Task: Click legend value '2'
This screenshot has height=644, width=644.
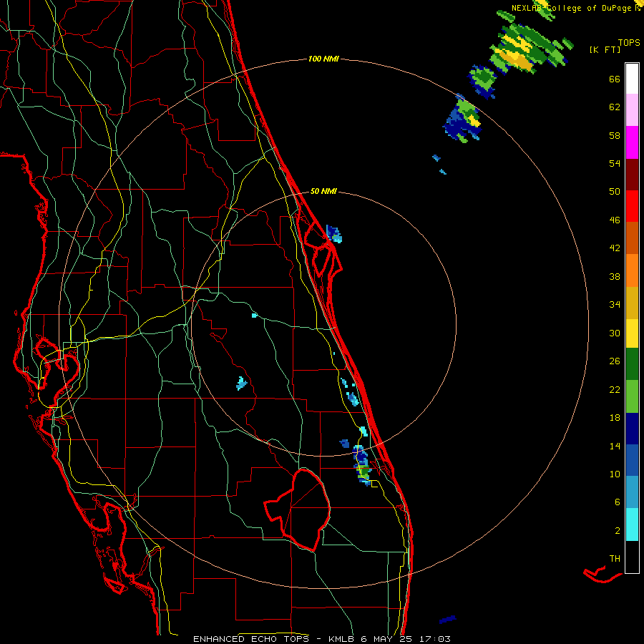Action: pos(618,531)
